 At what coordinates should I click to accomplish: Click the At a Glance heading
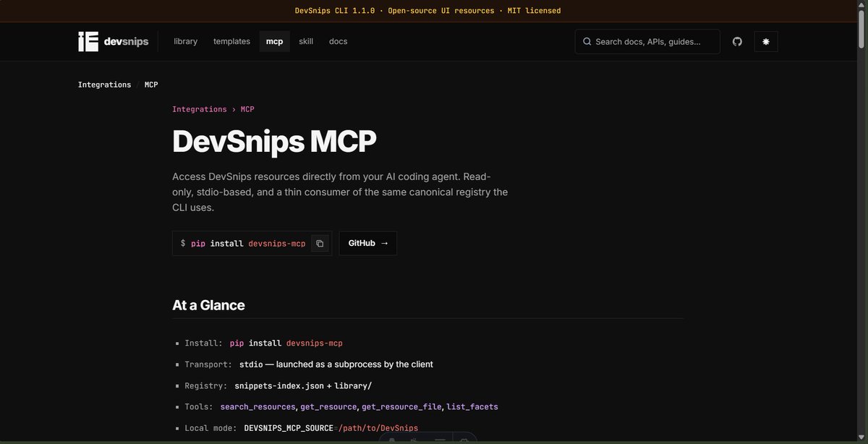(x=208, y=305)
